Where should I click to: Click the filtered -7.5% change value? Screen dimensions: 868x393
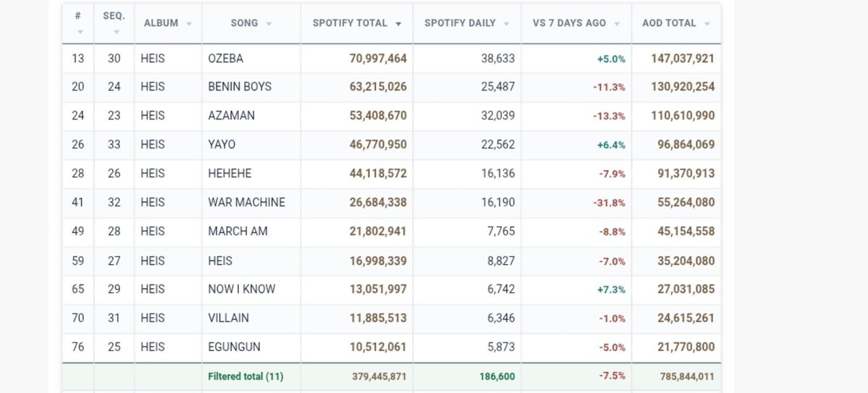tap(612, 376)
